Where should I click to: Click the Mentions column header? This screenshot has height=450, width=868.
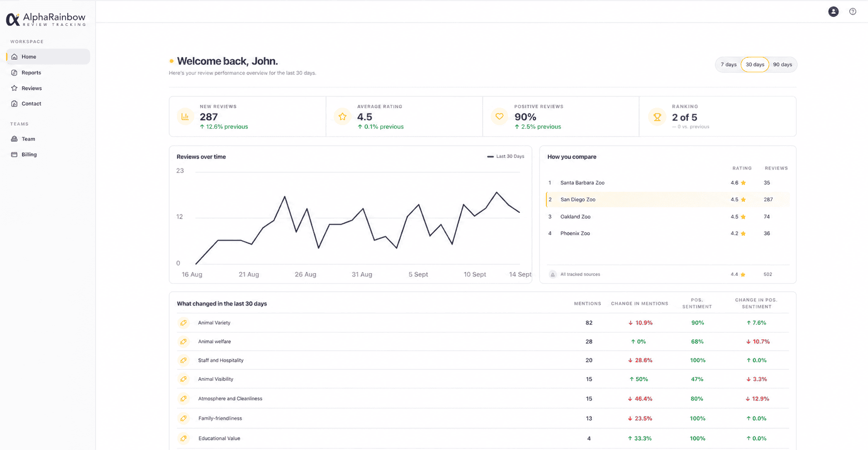587,303
